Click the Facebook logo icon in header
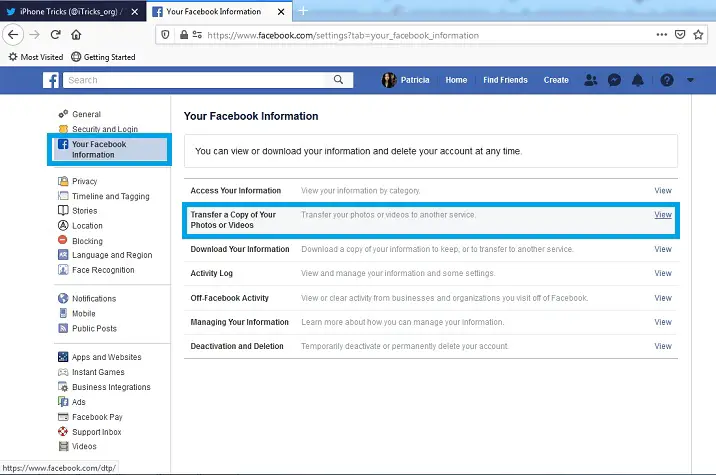Viewport: 716px width, 475px height. [50, 80]
